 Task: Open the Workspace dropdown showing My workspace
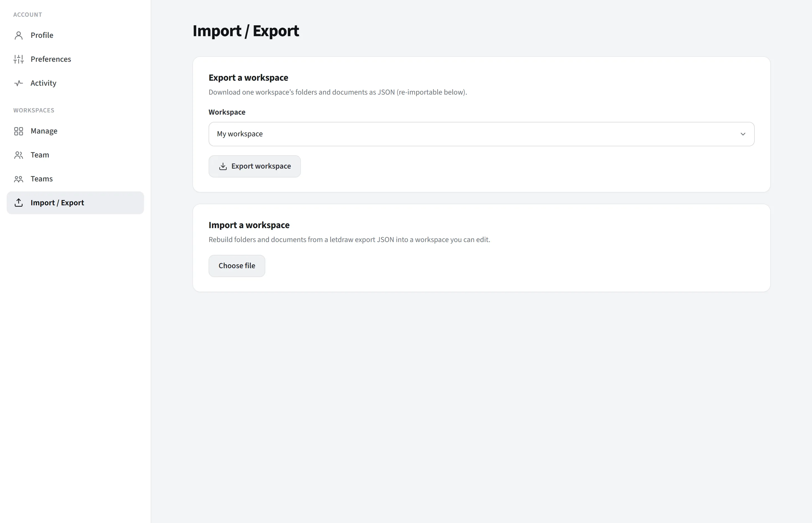[x=481, y=134]
